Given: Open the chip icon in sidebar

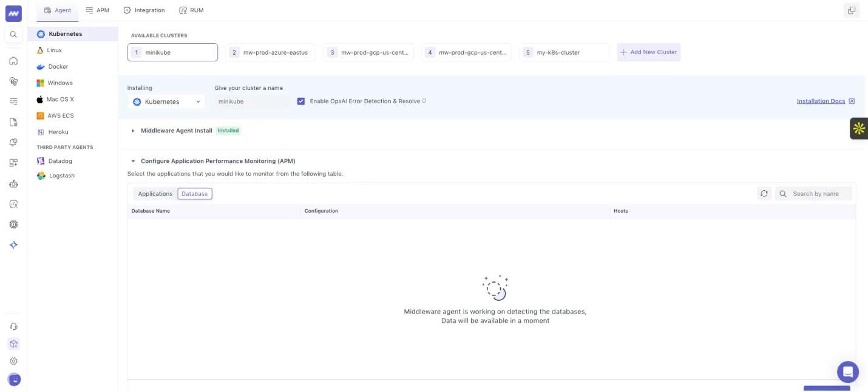Looking at the screenshot, I should click(13, 224).
